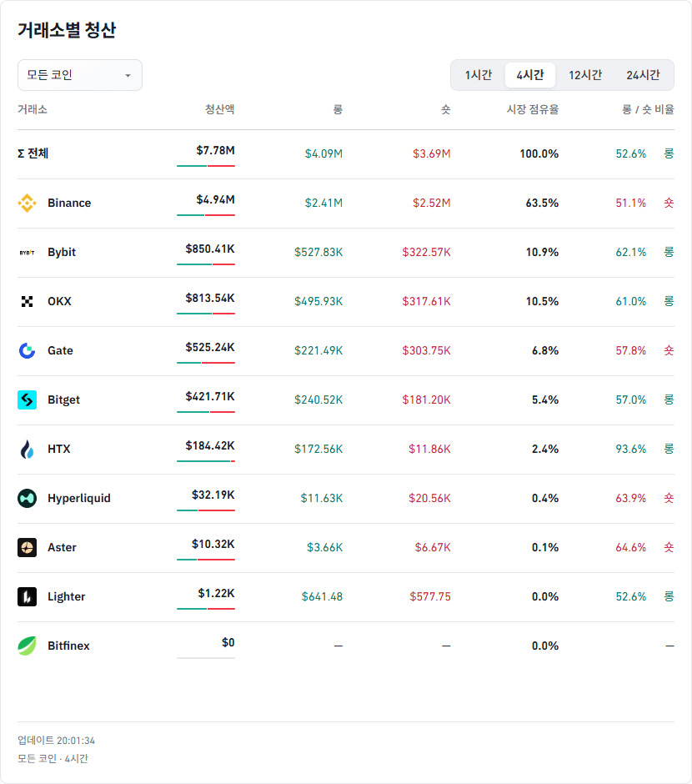Click the ratio bar under HTX $184.42K
This screenshot has width=692, height=784.
(x=206, y=461)
